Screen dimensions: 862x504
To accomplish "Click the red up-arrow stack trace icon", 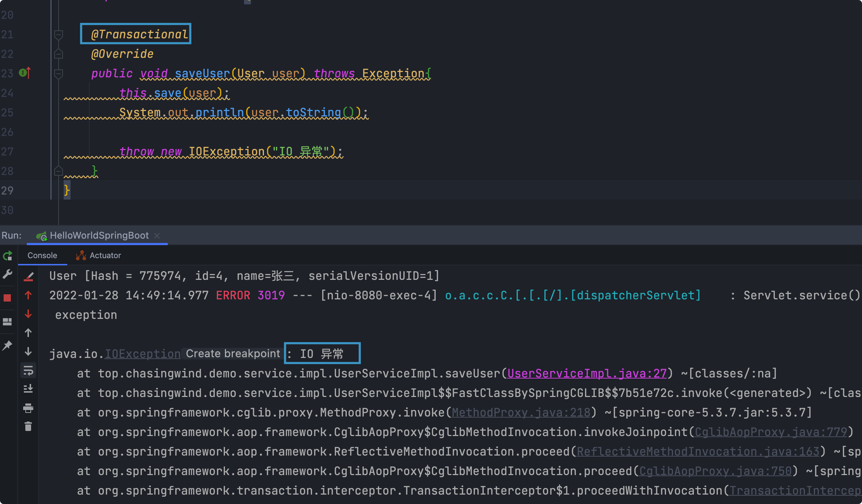I will tap(28, 295).
